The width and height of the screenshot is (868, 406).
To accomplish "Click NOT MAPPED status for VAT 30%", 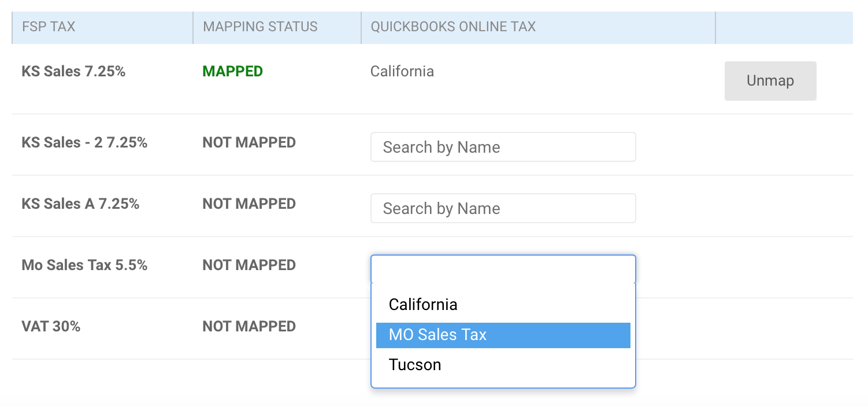I will click(x=249, y=327).
